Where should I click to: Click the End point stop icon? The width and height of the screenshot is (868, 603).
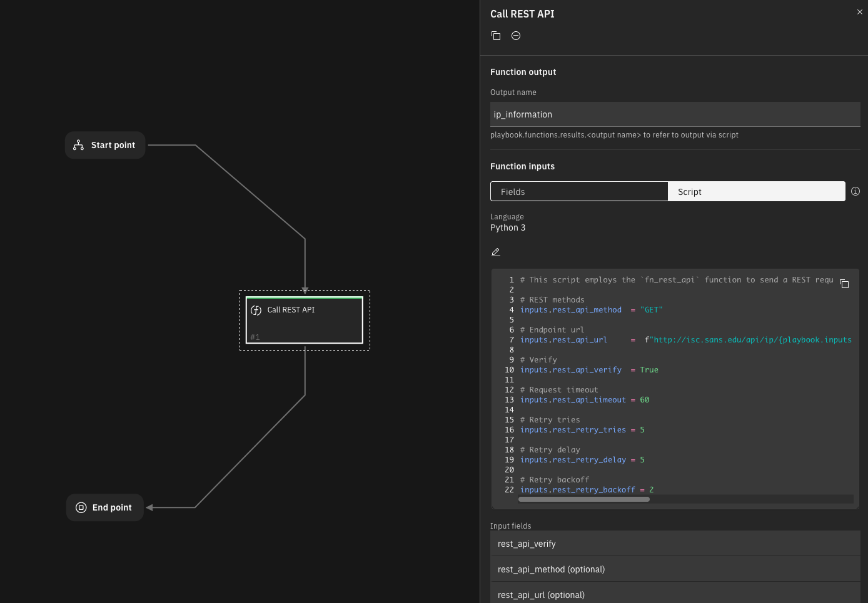pyautogui.click(x=81, y=507)
